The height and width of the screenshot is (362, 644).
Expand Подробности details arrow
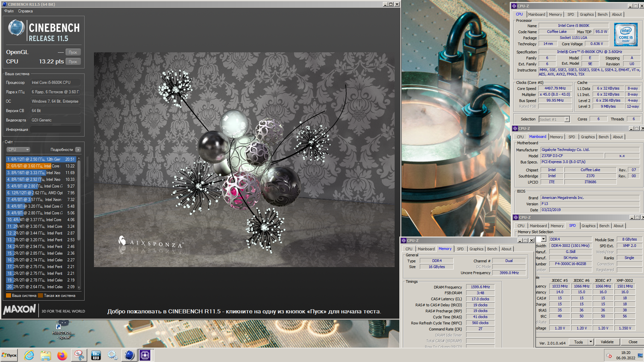(x=78, y=150)
